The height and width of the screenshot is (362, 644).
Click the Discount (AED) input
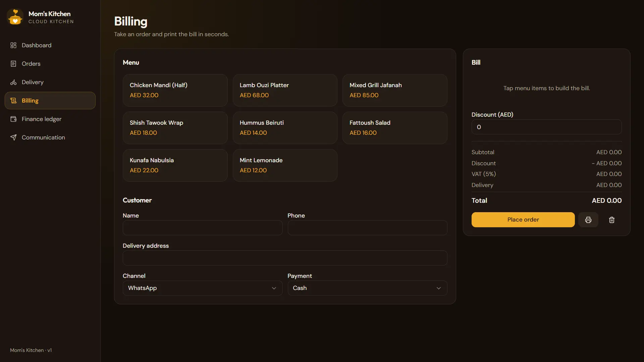click(546, 127)
